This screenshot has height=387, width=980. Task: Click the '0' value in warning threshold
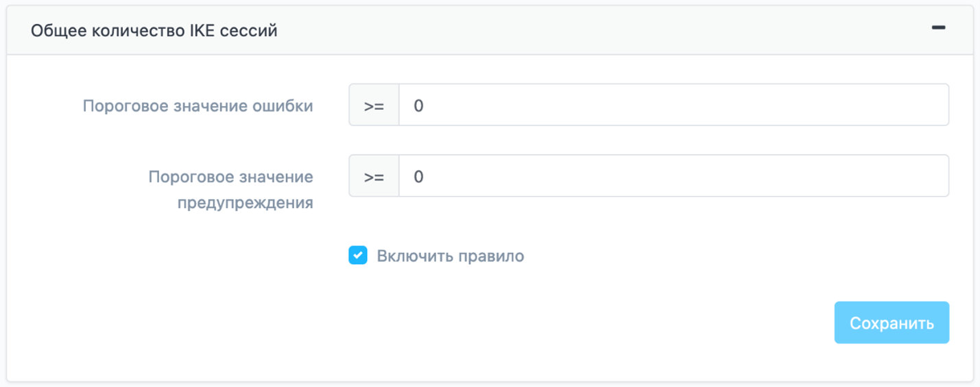pyautogui.click(x=418, y=176)
